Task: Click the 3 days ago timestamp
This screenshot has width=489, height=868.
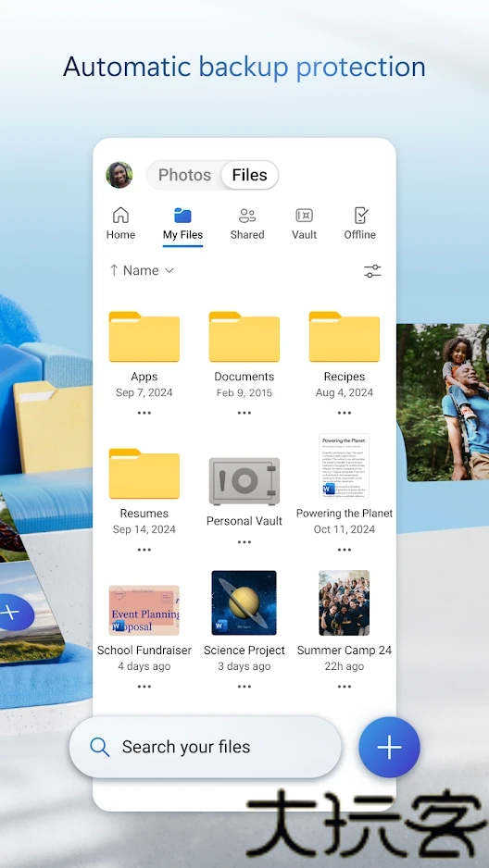Action: [244, 666]
